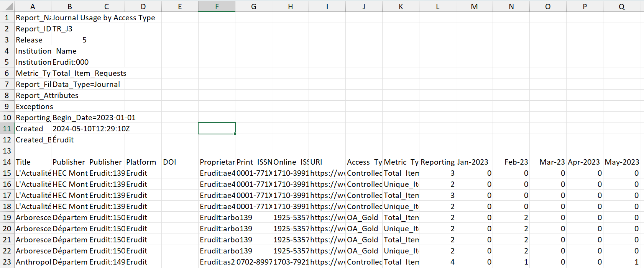
Task: Click the Érudit cell in row 12
Action: (x=70, y=140)
